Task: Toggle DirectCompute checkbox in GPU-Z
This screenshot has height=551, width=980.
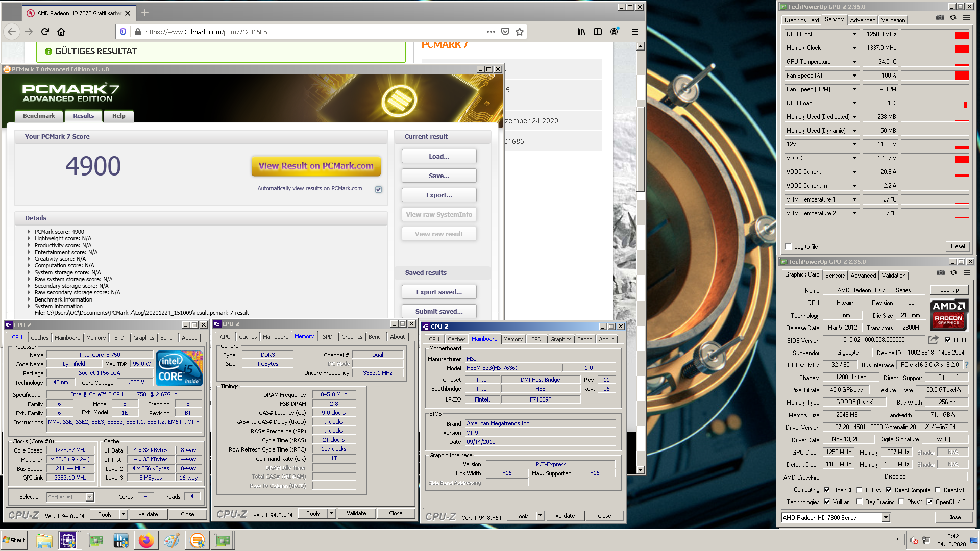Action: point(889,490)
